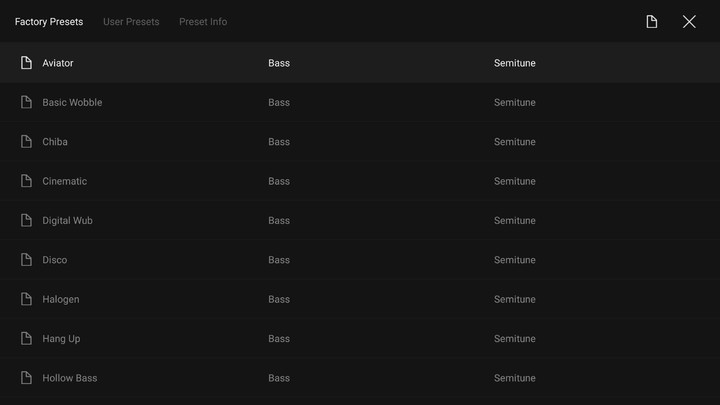Show the Preset Info tab
Viewport: 720px width, 405px height.
tap(203, 22)
